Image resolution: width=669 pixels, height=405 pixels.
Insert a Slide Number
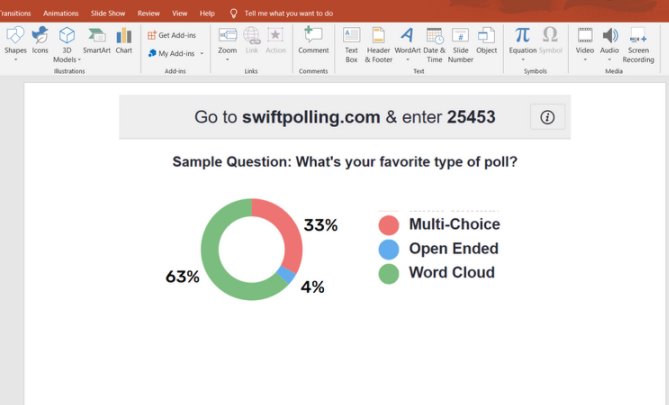coord(460,45)
